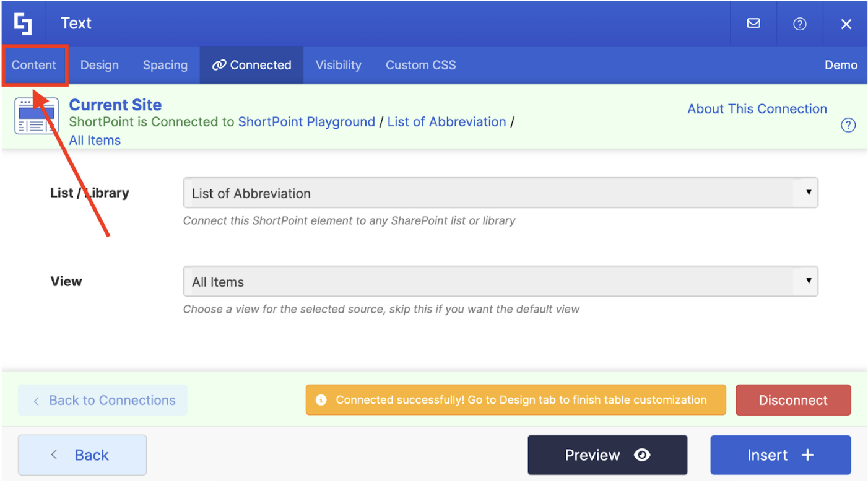Expand the View dropdown
The image size is (868, 483).
click(500, 282)
